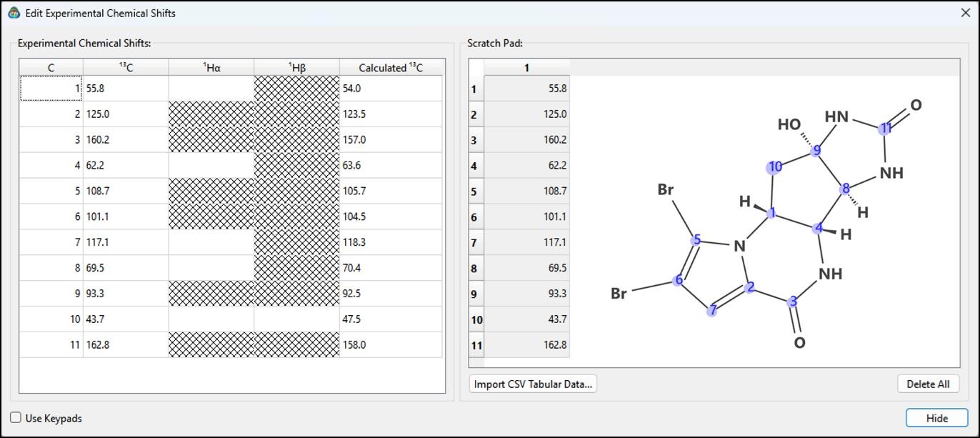The image size is (980, 438).
Task: Select atom 10 in the molecule structure
Action: coord(774,166)
